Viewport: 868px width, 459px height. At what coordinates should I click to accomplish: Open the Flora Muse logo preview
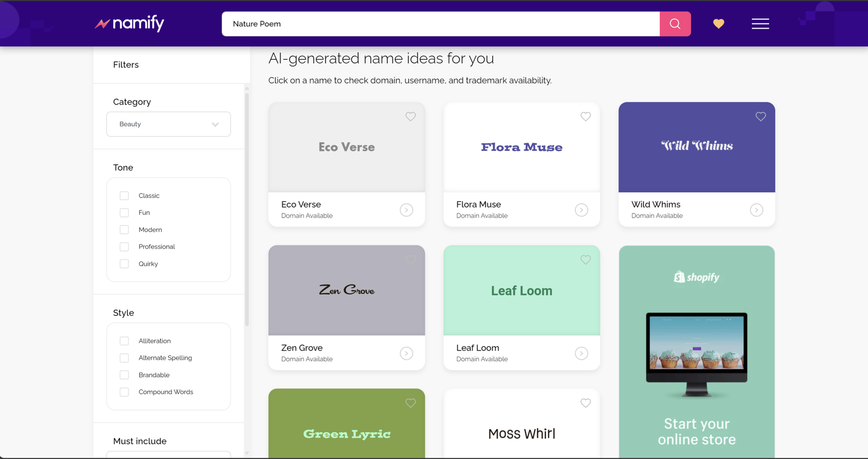[522, 147]
